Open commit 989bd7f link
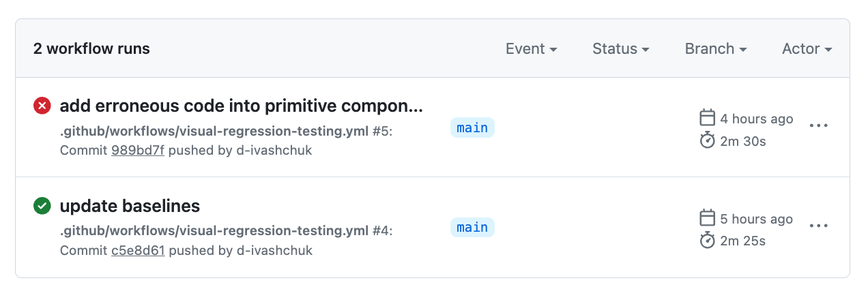This screenshot has height=304, width=868. point(137,151)
